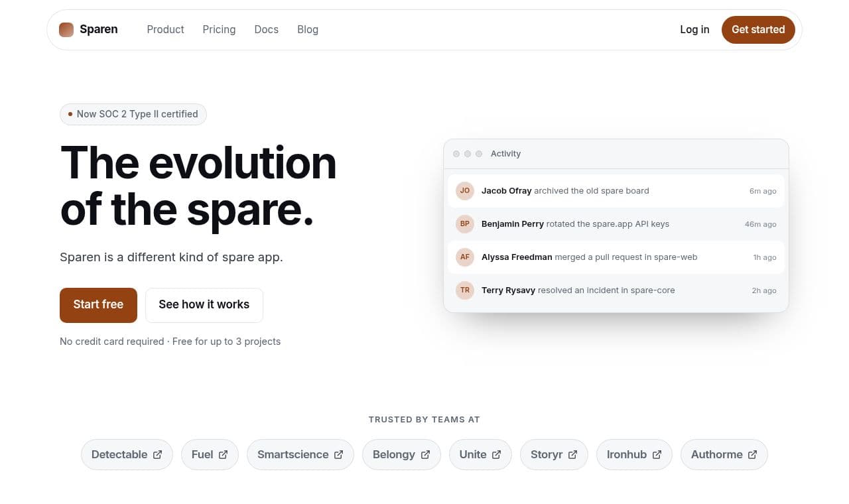Viewport: 849px width, 504px height.
Task: Click "resolved an incident in spare-core" text
Action: 606,290
